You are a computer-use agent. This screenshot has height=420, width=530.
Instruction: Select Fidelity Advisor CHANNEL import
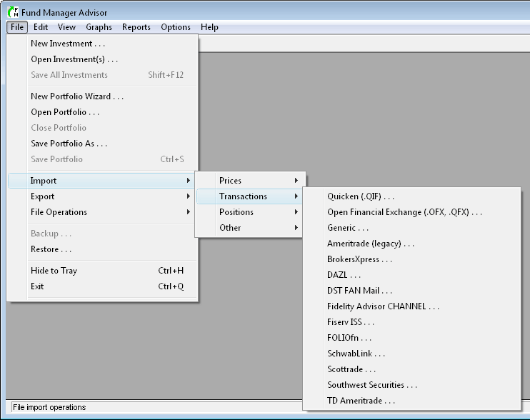[411, 306]
